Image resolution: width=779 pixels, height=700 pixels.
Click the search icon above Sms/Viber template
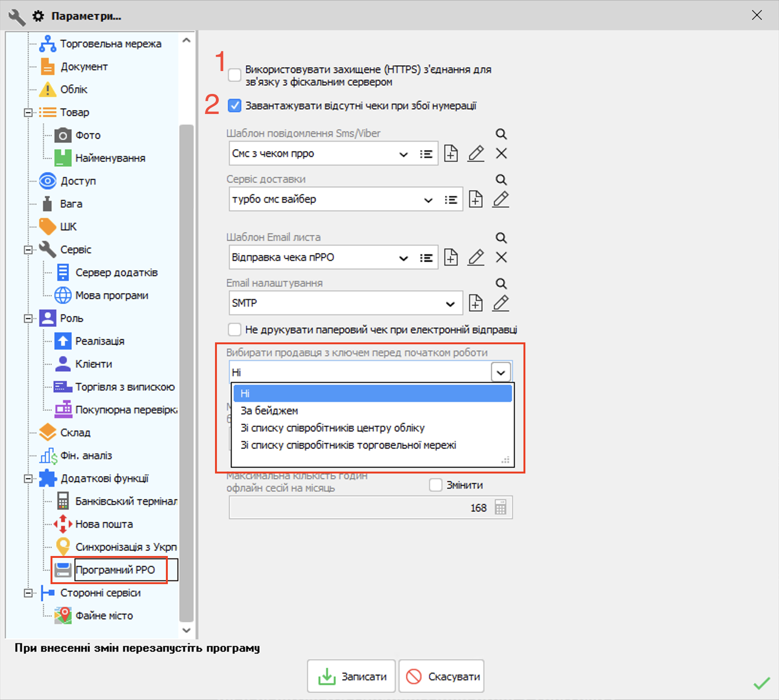(501, 134)
